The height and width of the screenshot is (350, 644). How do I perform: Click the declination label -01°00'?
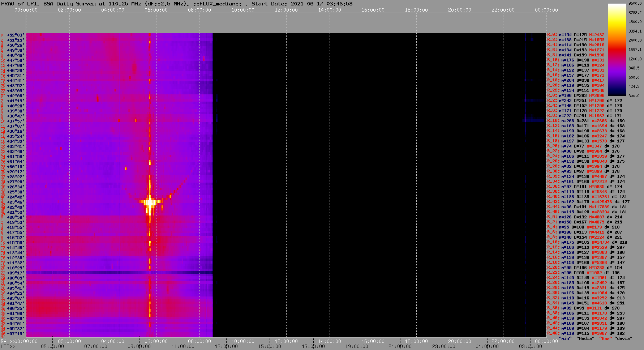pyautogui.click(x=16, y=313)
